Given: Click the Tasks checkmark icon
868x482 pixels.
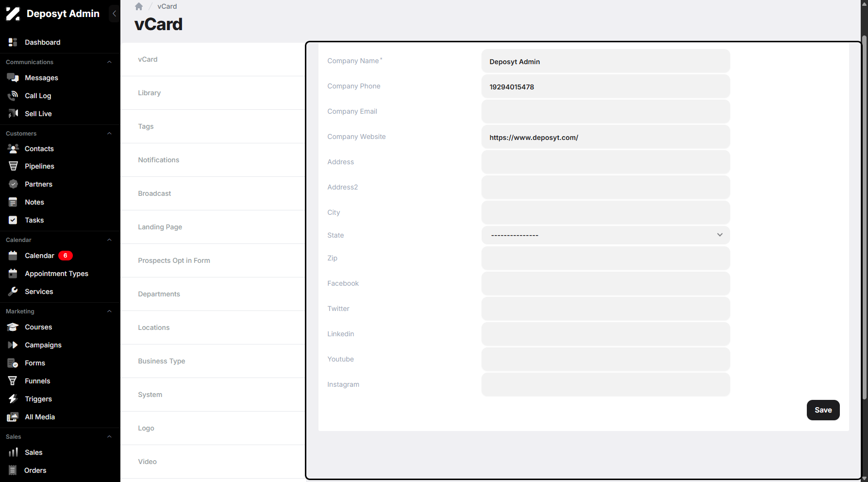Looking at the screenshot, I should pos(13,220).
